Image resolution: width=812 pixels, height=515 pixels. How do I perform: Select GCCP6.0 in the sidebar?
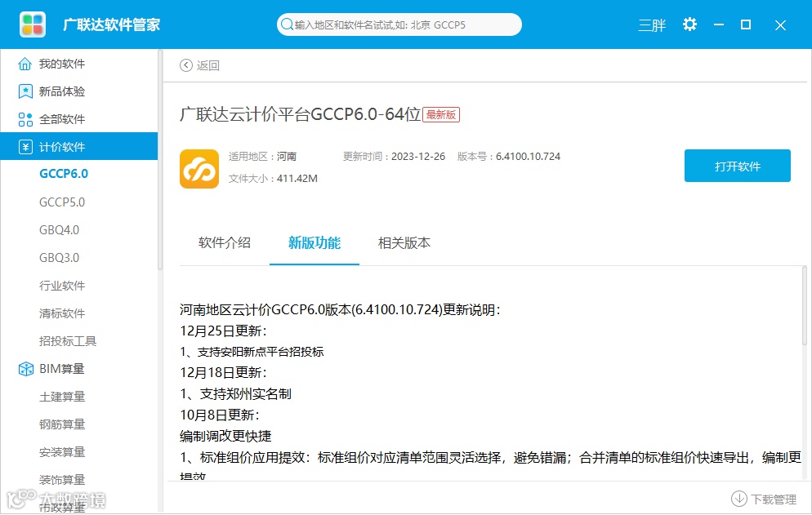(x=64, y=174)
